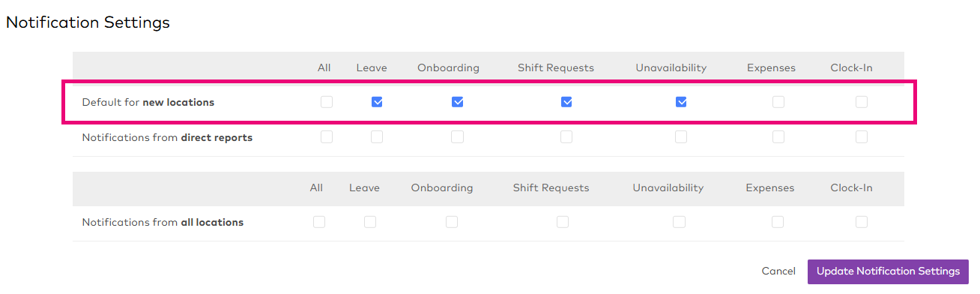Screen dimensions: 980x294
Task: Check All for new locations default
Action: pyautogui.click(x=327, y=102)
